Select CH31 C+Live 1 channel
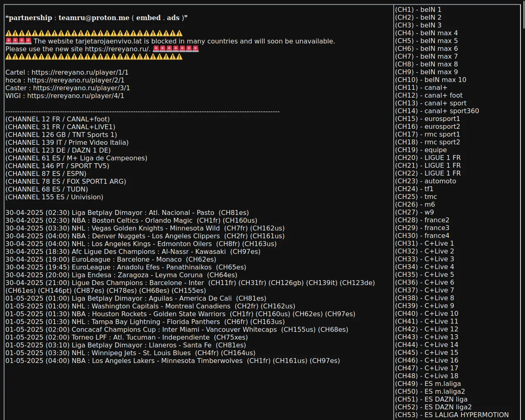This screenshot has width=525, height=420. [424, 244]
